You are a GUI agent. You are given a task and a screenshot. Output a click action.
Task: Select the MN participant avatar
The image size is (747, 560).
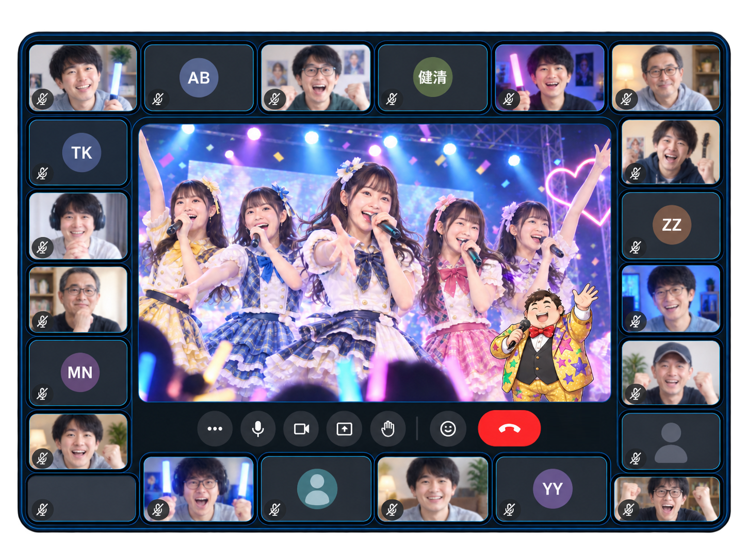click(80, 372)
